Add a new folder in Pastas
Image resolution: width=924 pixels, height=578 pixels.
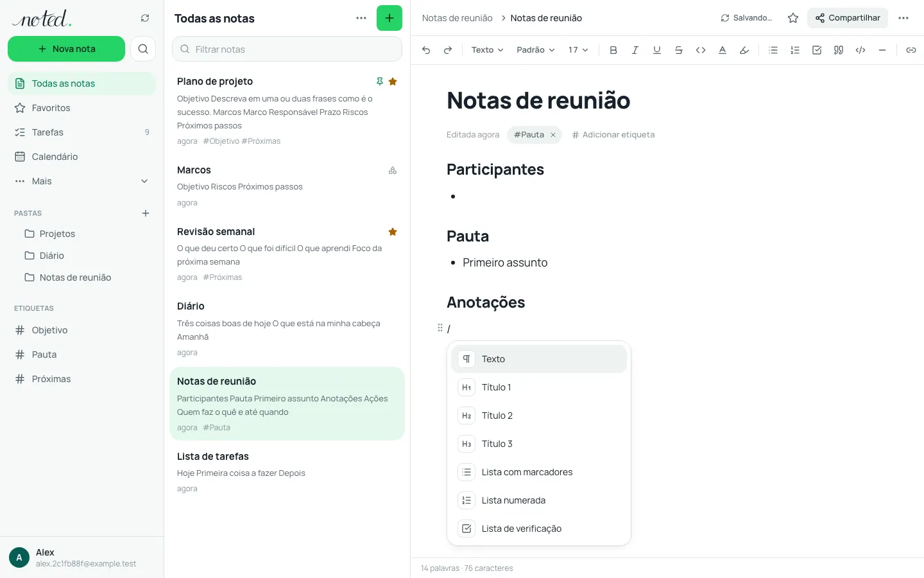point(146,213)
